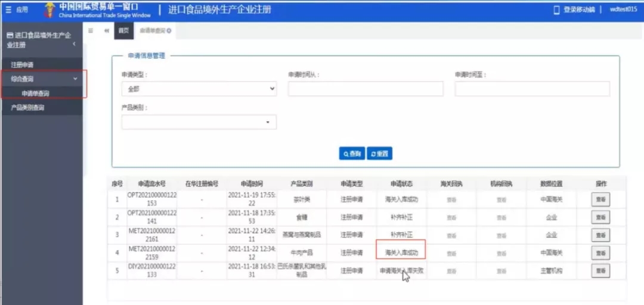This screenshot has height=305, width=644.
Task: Switch to the 首页 tab
Action: [123, 31]
